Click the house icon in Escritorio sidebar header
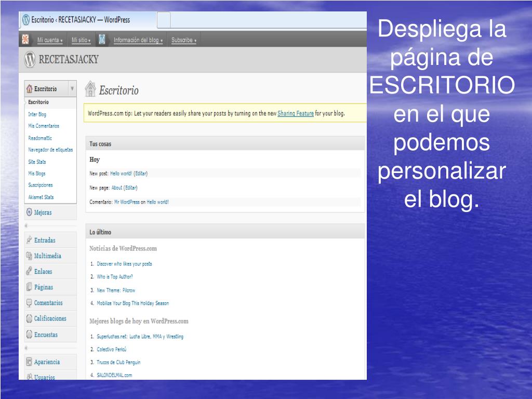Screen dimensions: 532x399 [30, 88]
